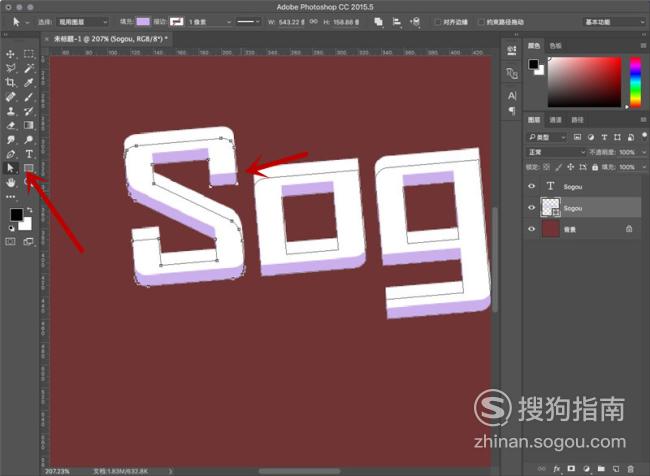Click the path operations icon in options bar
650x476 pixels.
tap(378, 22)
